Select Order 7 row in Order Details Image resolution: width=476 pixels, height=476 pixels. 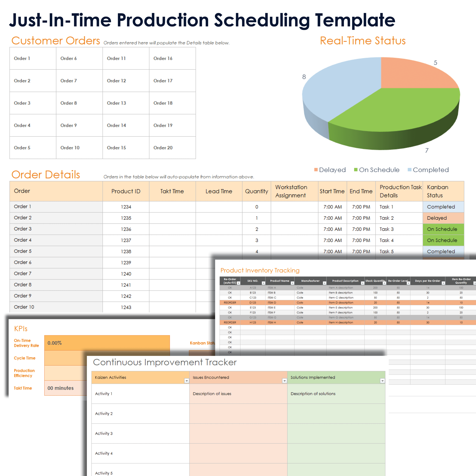coord(56,273)
